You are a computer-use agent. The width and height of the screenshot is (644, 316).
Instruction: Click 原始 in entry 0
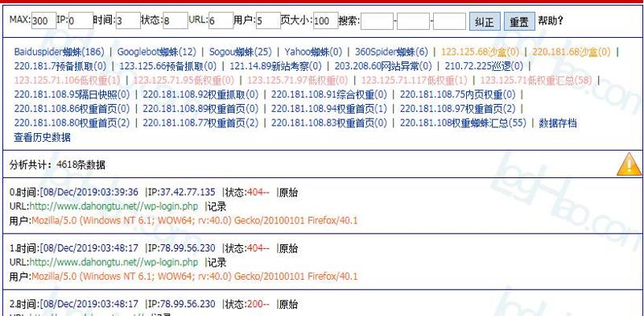point(288,193)
